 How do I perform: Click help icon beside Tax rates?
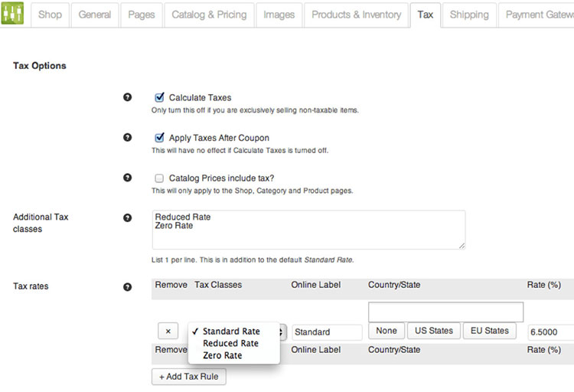tap(128, 287)
